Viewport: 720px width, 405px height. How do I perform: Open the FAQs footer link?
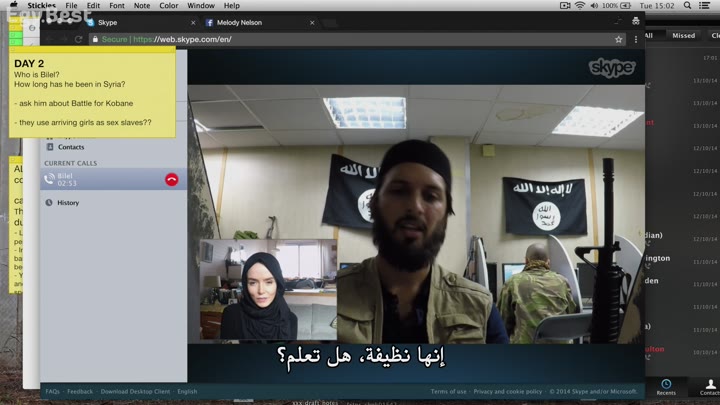pos(52,392)
